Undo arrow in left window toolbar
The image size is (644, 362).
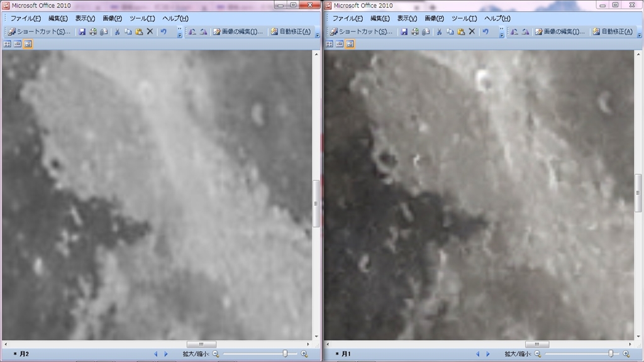click(x=164, y=31)
